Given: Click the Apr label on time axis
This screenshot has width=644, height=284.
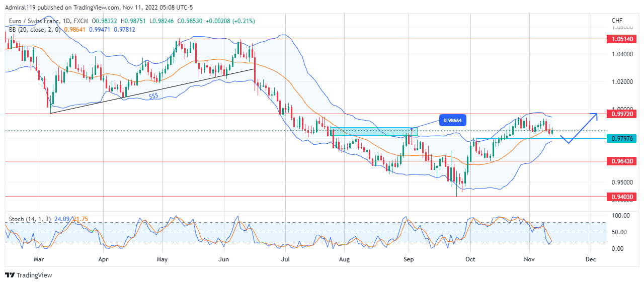Looking at the screenshot, I should pyautogui.click(x=103, y=259).
